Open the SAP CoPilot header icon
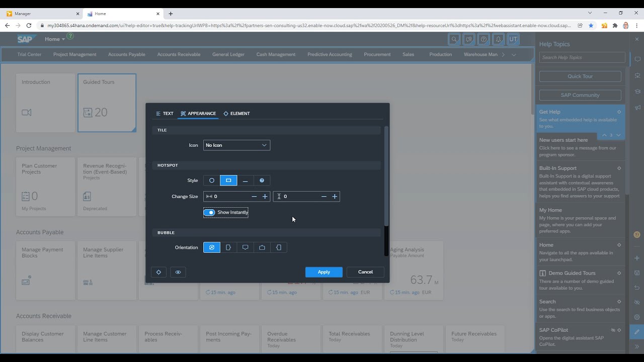Viewport: 644px width, 362px height. pos(469,39)
